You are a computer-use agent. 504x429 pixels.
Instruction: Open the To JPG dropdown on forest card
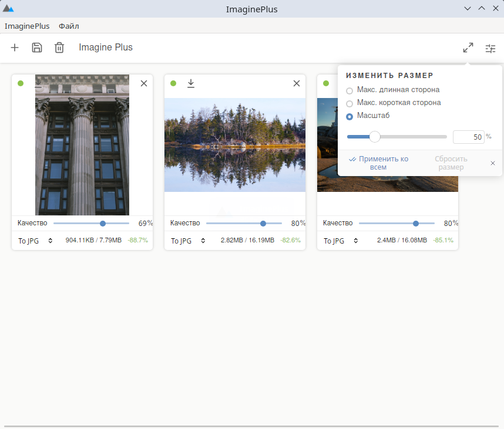click(188, 241)
